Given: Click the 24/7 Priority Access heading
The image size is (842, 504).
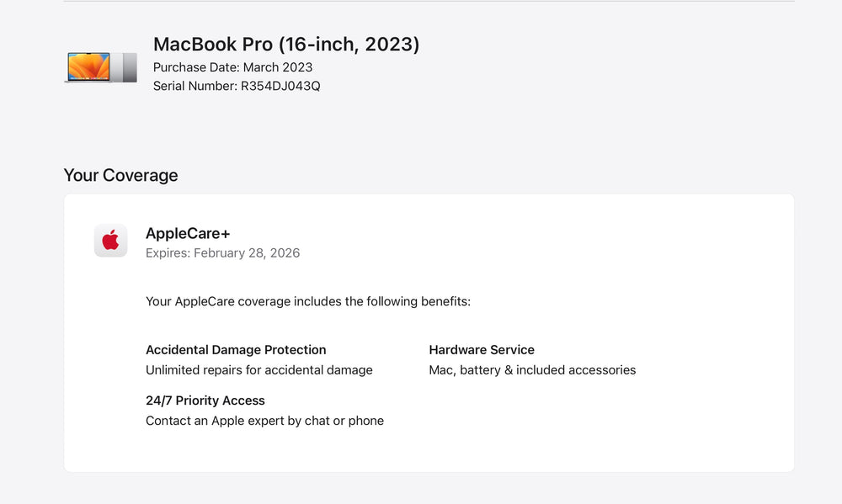Looking at the screenshot, I should (x=205, y=401).
